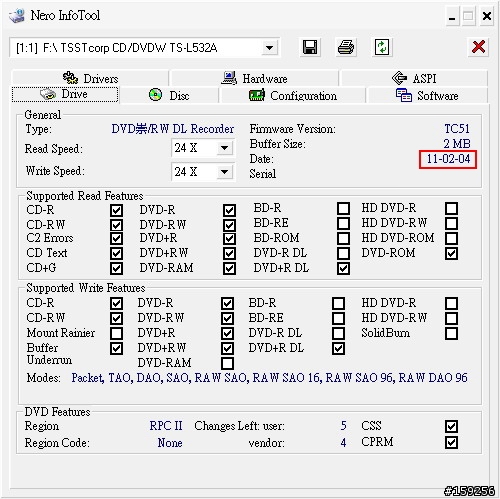Image resolution: width=500 pixels, height=499 pixels.
Task: Close the Nero InfoTool window
Action: 487,16
